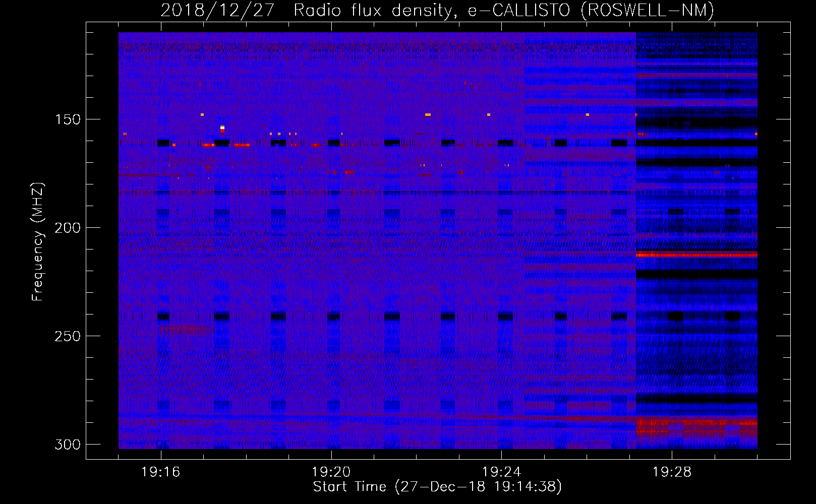Click the 19:16 time tick label
This screenshot has width=816, height=504.
click(x=161, y=472)
